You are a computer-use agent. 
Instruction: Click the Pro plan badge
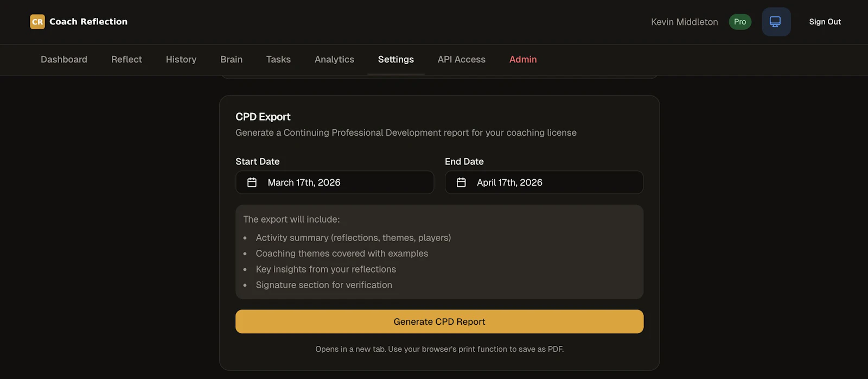[x=740, y=22]
